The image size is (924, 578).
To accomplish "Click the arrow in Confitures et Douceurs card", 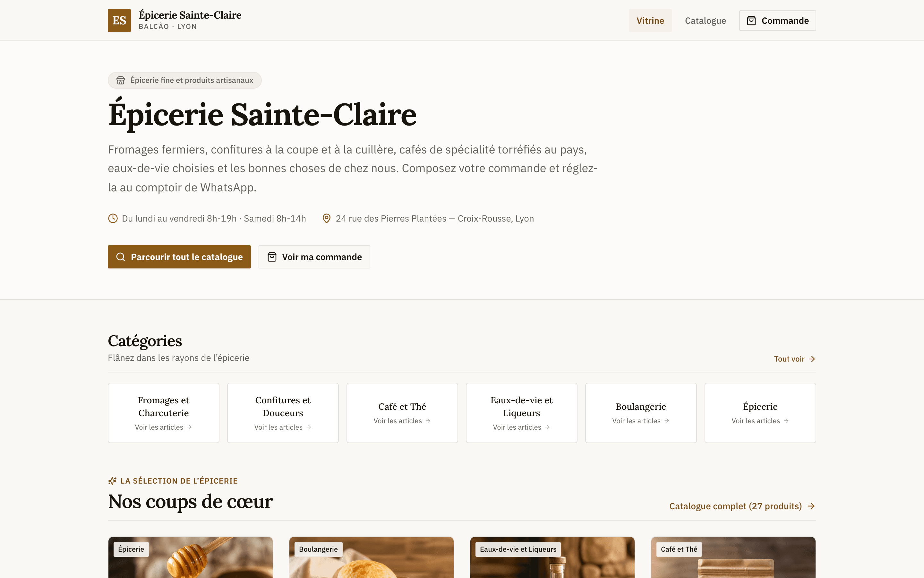I will point(309,427).
